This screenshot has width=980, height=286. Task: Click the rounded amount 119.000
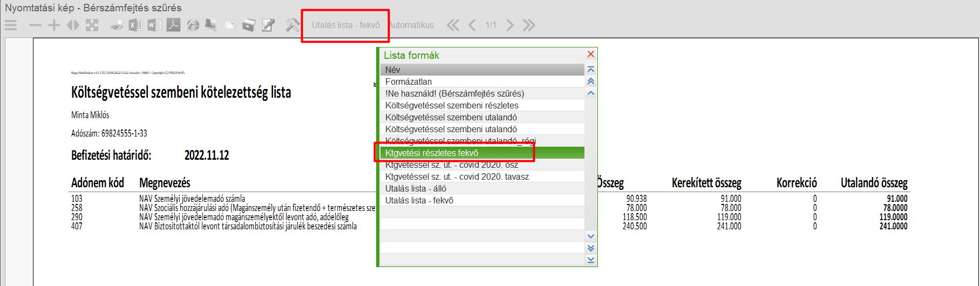[x=729, y=217]
